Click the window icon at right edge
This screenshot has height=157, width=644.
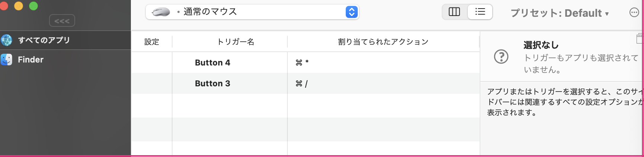(640, 38)
